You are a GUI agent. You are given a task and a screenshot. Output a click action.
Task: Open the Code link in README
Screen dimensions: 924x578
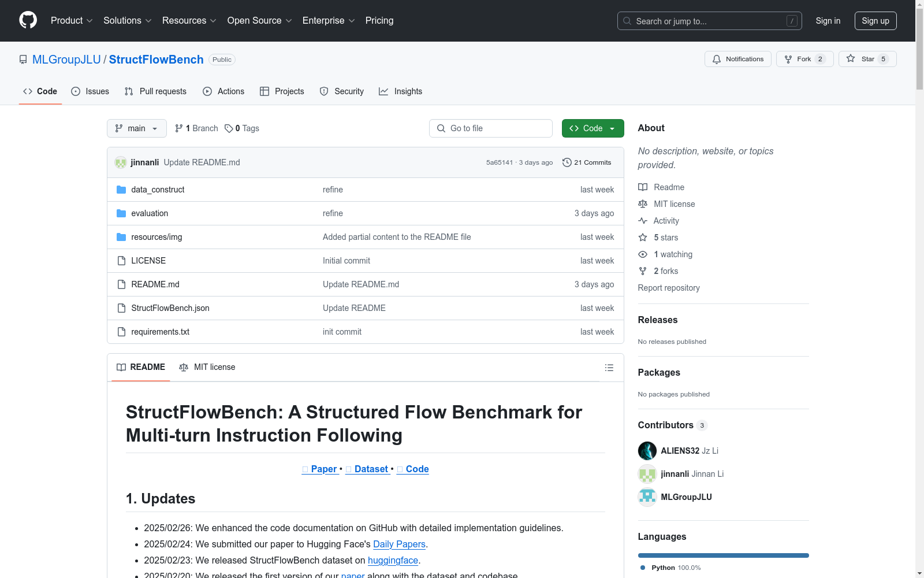click(413, 469)
